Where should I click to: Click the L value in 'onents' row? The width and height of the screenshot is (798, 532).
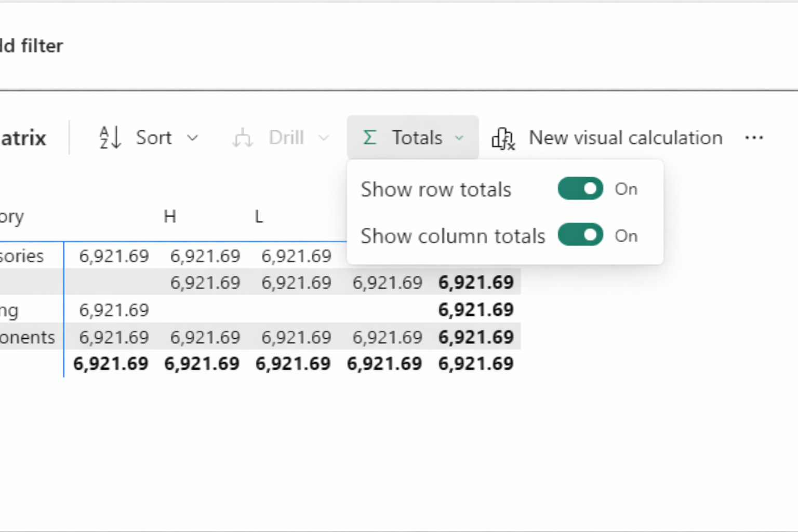coord(296,338)
